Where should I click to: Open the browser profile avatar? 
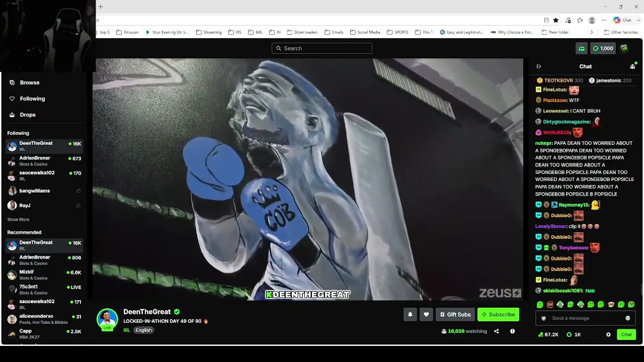[x=592, y=20]
